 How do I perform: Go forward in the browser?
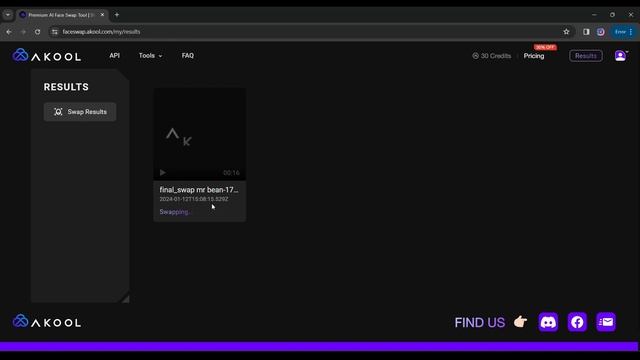pyautogui.click(x=23, y=32)
